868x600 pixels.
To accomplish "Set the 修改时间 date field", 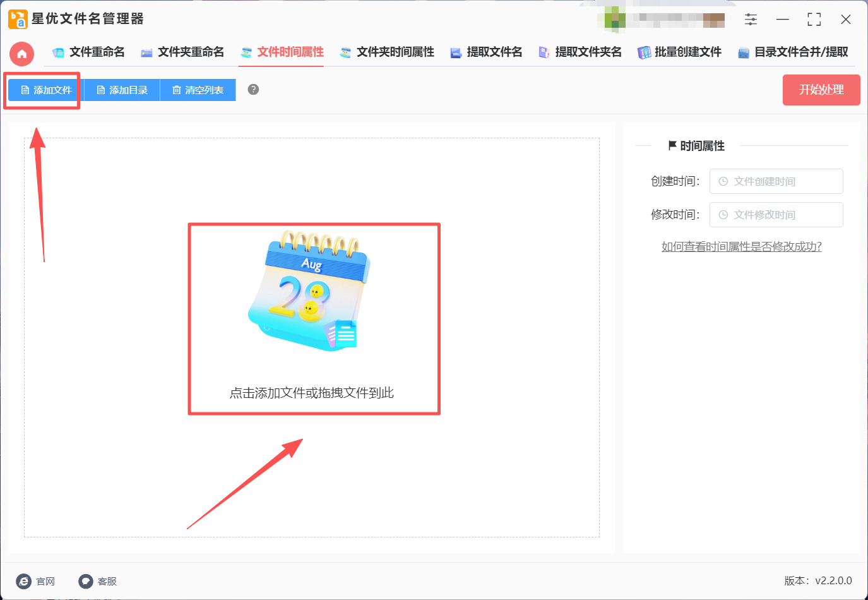I will coord(776,215).
